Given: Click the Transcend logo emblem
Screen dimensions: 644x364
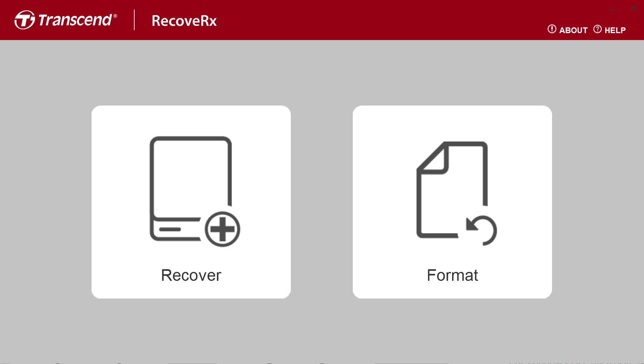Looking at the screenshot, I should pos(25,20).
